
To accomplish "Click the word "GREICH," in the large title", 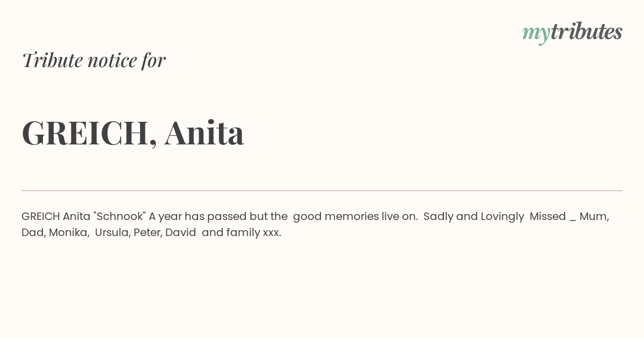I will point(90,133).
